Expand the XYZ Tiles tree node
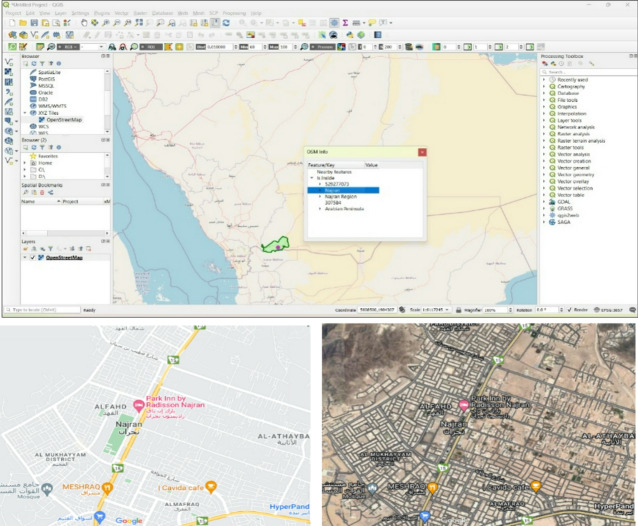This screenshot has height=526, width=638. (25, 113)
